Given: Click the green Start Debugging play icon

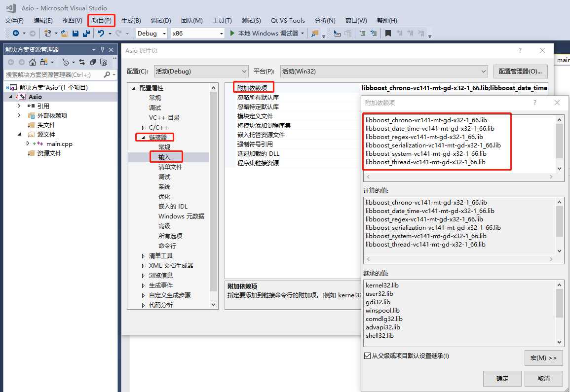Looking at the screenshot, I should click(232, 33).
